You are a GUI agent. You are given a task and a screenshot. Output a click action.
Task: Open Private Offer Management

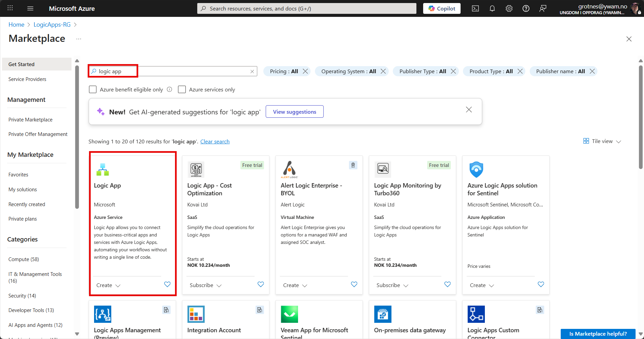pyautogui.click(x=38, y=134)
